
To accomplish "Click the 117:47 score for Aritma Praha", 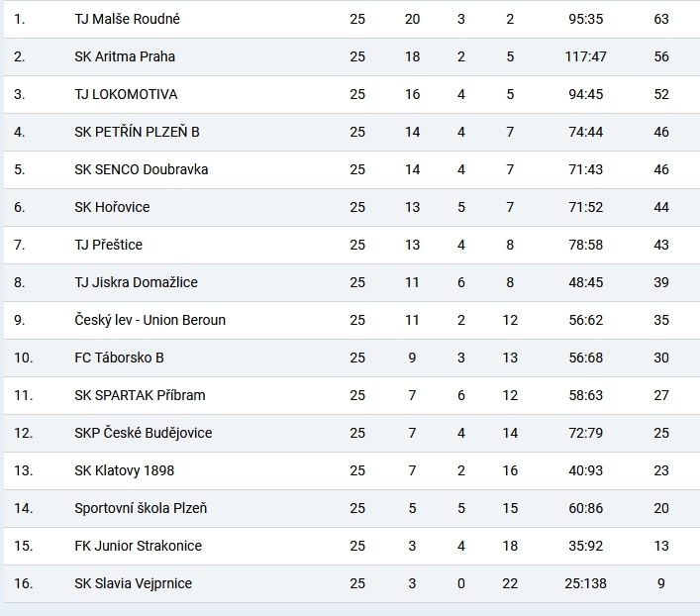I will tap(585, 56).
